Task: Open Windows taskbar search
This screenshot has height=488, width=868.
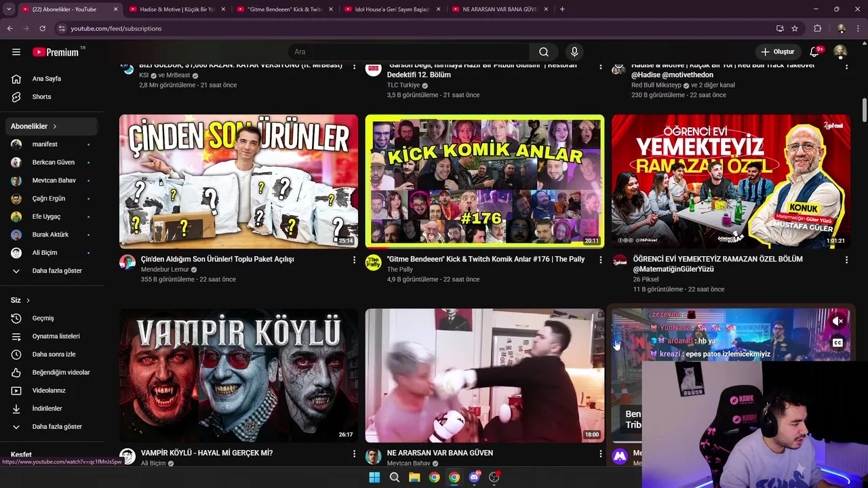Action: 394,477
